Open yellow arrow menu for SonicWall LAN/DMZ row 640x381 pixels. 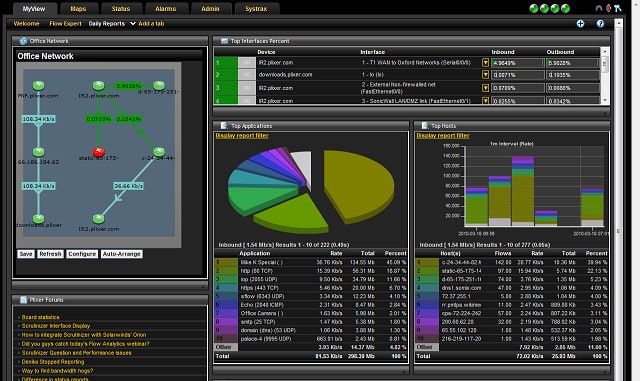485,100
